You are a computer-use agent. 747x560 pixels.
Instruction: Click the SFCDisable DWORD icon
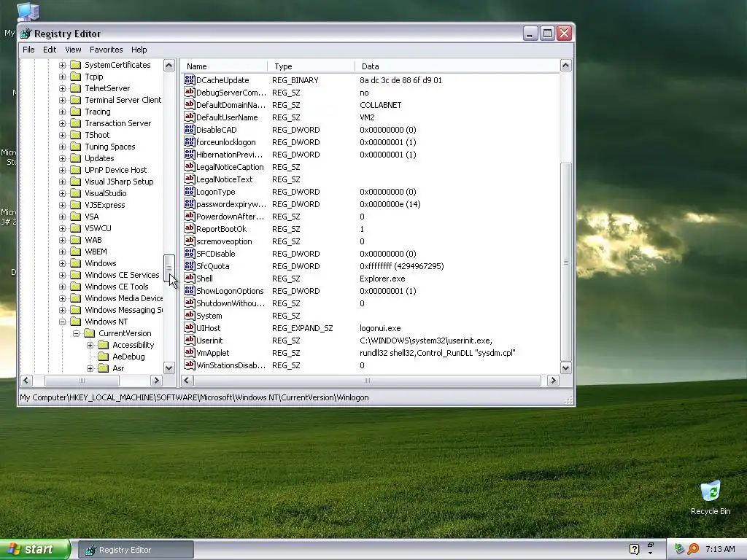189,253
